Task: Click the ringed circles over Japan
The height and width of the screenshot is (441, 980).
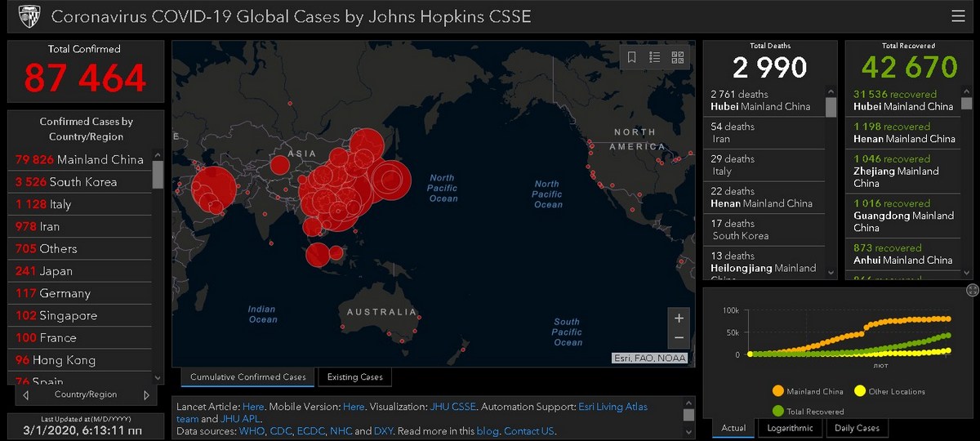Action: coord(390,180)
